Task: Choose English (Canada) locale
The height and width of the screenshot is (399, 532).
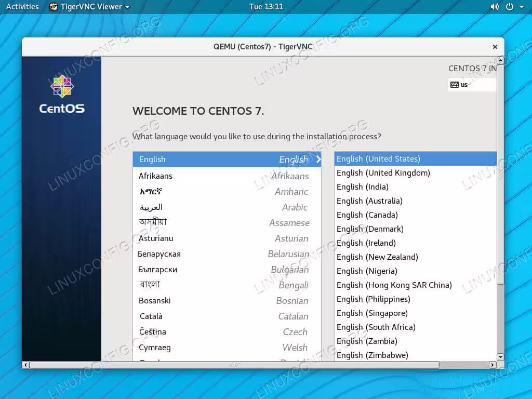Action: pos(415,215)
